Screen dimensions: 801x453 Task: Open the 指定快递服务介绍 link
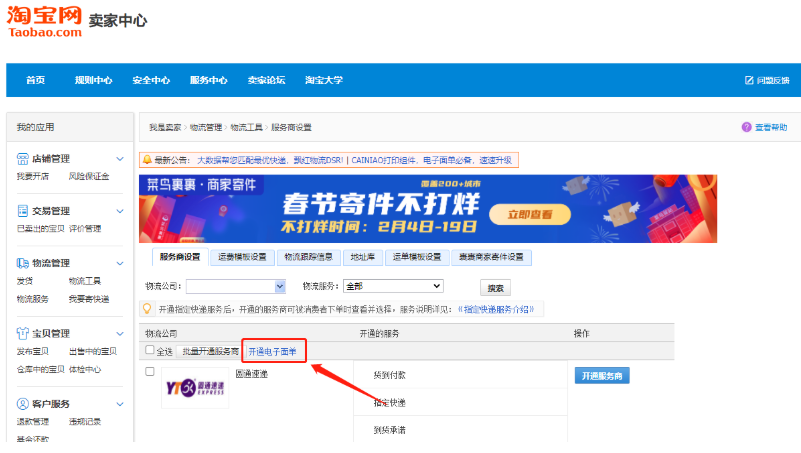496,309
